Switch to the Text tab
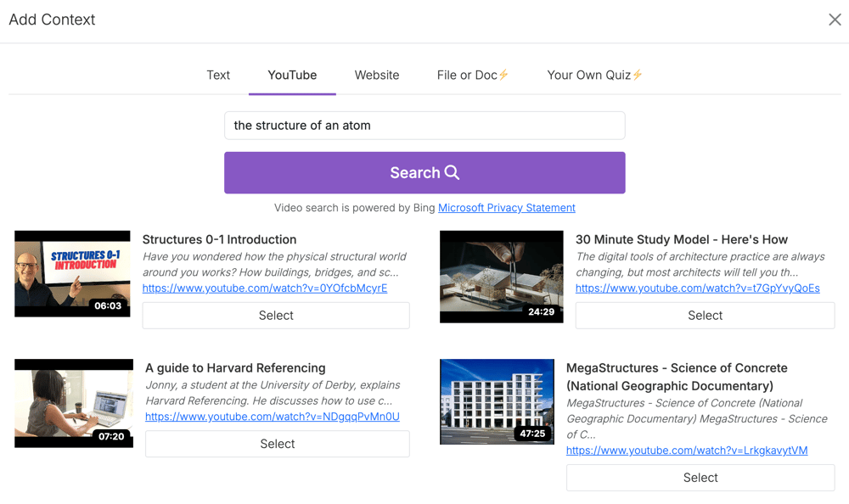 tap(217, 75)
